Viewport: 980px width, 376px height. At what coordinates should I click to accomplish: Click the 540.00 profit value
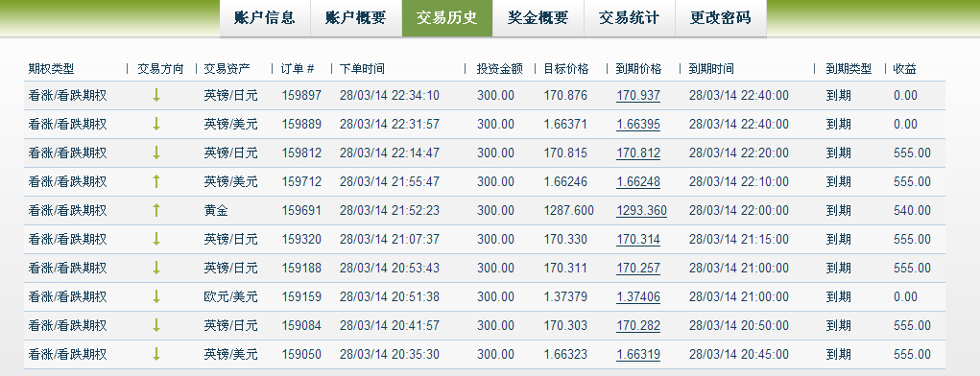(x=912, y=210)
